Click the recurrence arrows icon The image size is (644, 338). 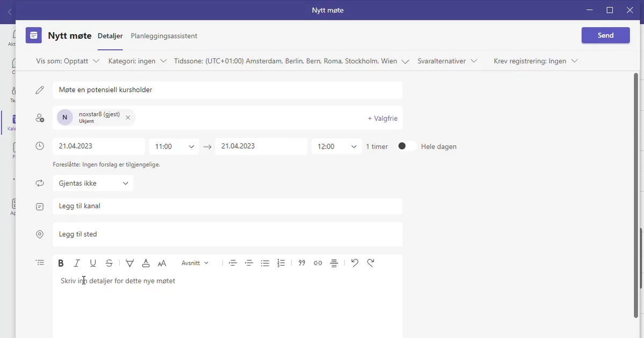[40, 183]
